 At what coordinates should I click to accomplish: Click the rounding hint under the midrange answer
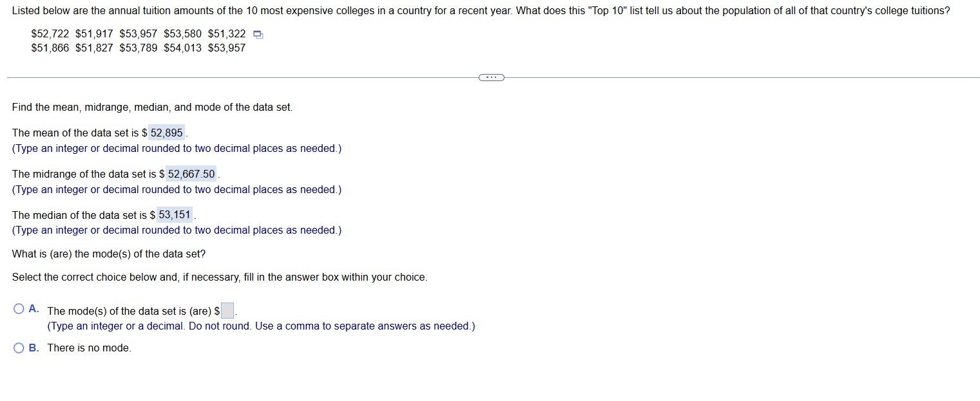point(177,189)
